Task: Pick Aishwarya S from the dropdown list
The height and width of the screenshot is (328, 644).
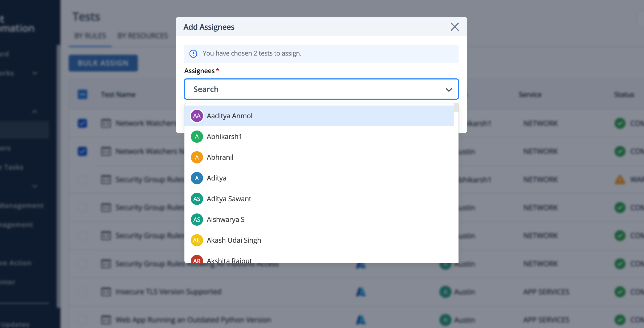Action: [x=226, y=220]
